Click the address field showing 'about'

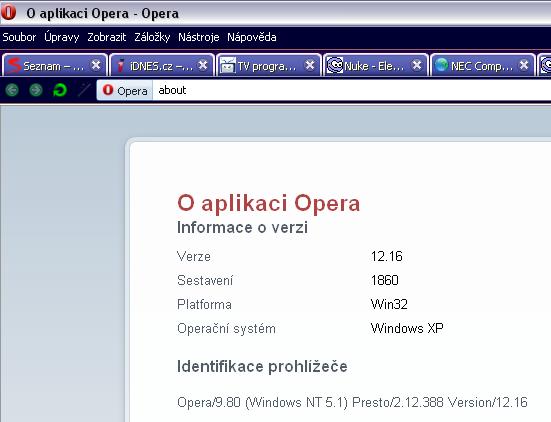351,90
